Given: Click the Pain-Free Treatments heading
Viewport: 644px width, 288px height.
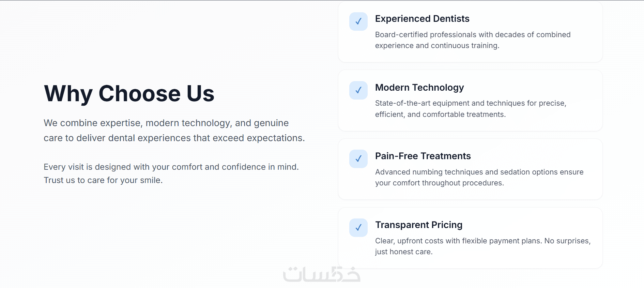Looking at the screenshot, I should pos(423,156).
